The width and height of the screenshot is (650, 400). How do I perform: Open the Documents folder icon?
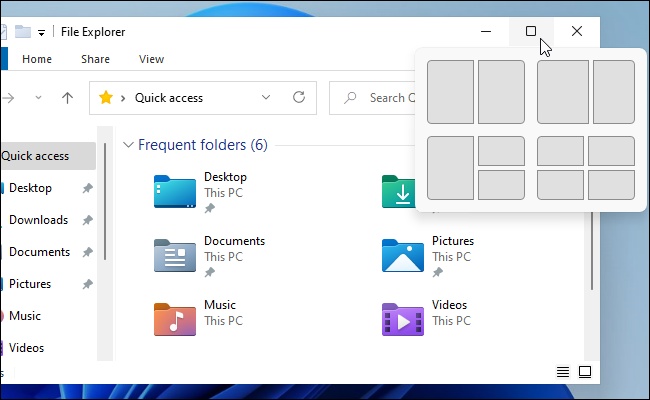[x=175, y=255]
